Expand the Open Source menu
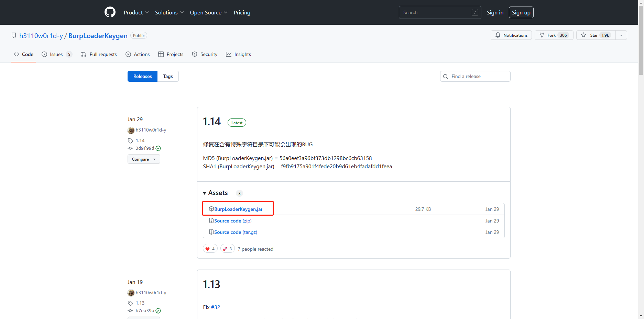This screenshot has width=644, height=319. tap(208, 12)
